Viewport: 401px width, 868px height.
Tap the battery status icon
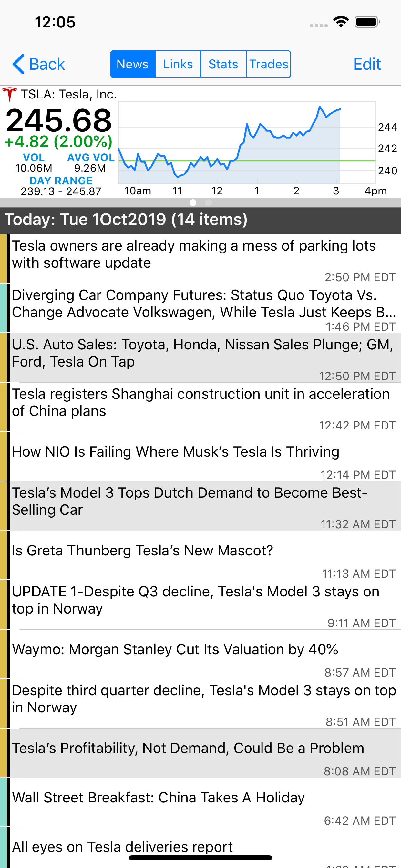367,22
